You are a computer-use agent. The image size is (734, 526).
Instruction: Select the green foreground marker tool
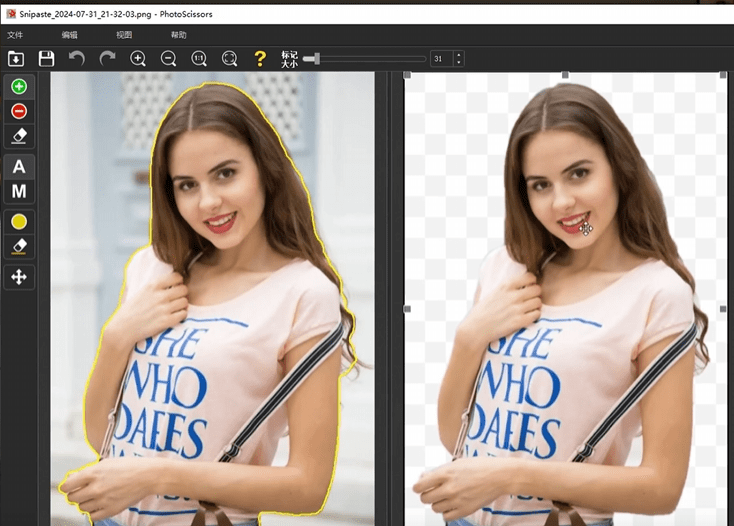coord(19,87)
